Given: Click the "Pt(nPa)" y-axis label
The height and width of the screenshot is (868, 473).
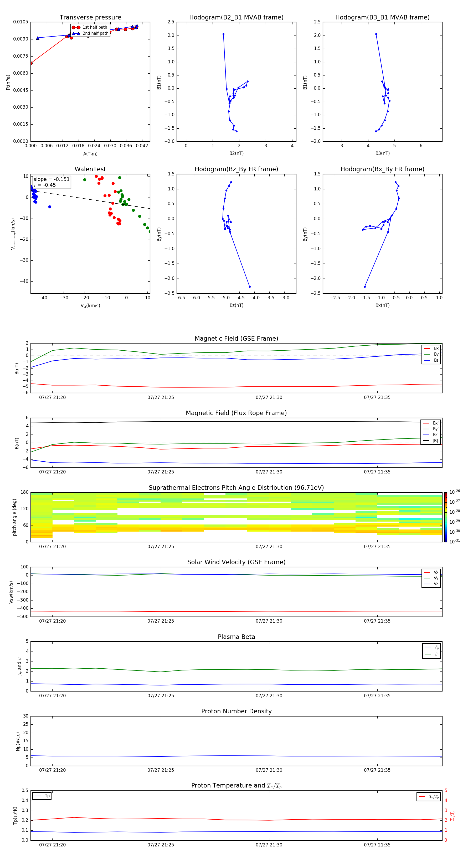Looking at the screenshot, I should click(x=8, y=82).
